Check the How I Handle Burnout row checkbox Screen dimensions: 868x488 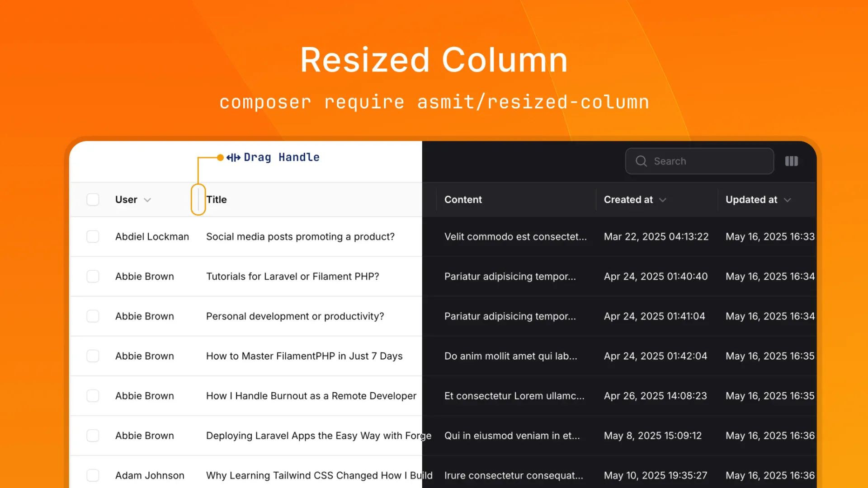click(93, 395)
